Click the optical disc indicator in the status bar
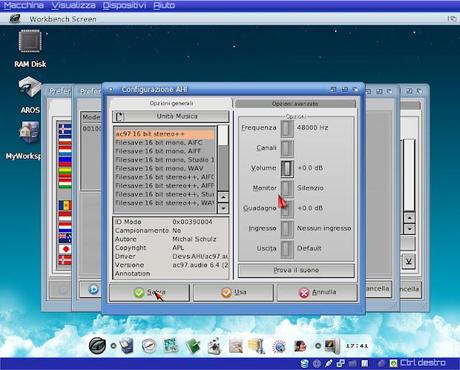Image resolution: width=460 pixels, height=370 pixels. tap(317, 363)
